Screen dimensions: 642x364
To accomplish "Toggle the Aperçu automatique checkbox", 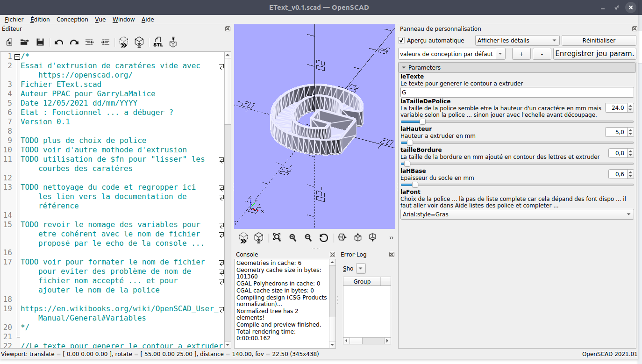I will pos(402,41).
